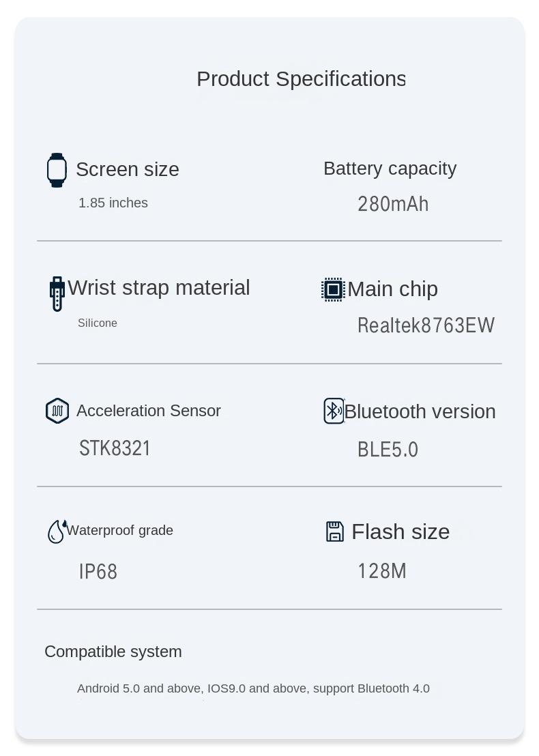
Task: Click the Product Specifications heading
Action: (x=301, y=79)
